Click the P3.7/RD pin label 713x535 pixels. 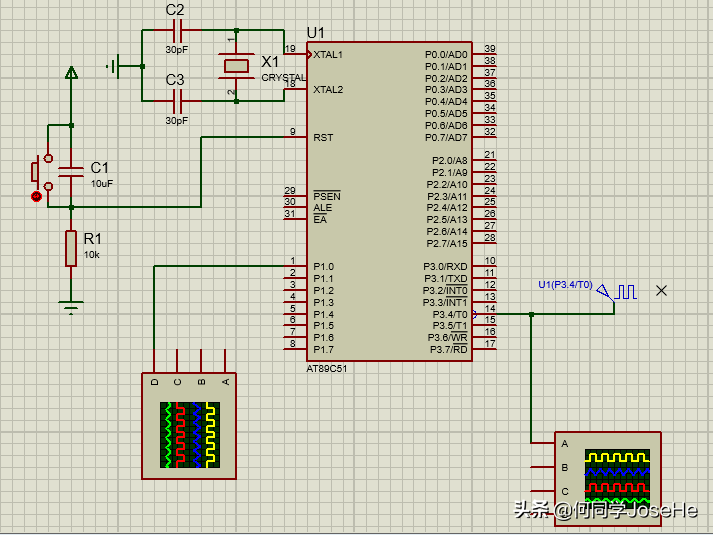click(x=448, y=350)
